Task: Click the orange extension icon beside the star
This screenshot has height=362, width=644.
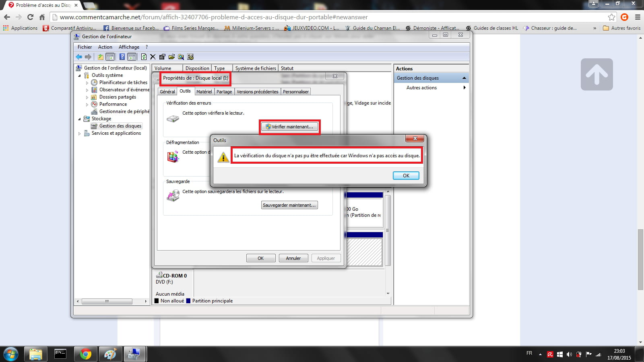Action: pyautogui.click(x=625, y=17)
